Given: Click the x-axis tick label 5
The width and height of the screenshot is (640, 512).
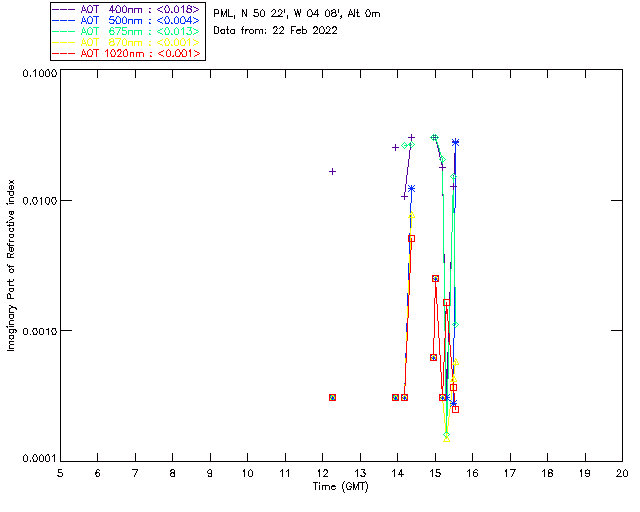Looking at the screenshot, I should (x=60, y=473).
